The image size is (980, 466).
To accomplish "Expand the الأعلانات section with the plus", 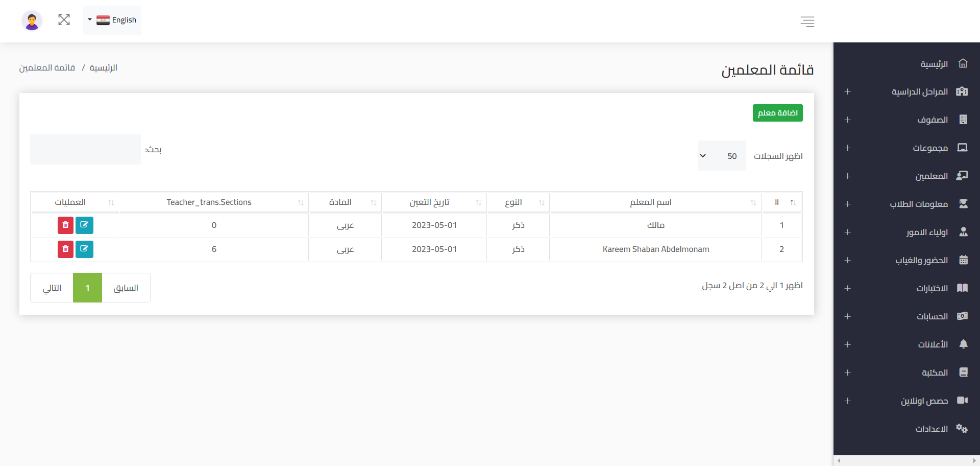I will (x=847, y=345).
